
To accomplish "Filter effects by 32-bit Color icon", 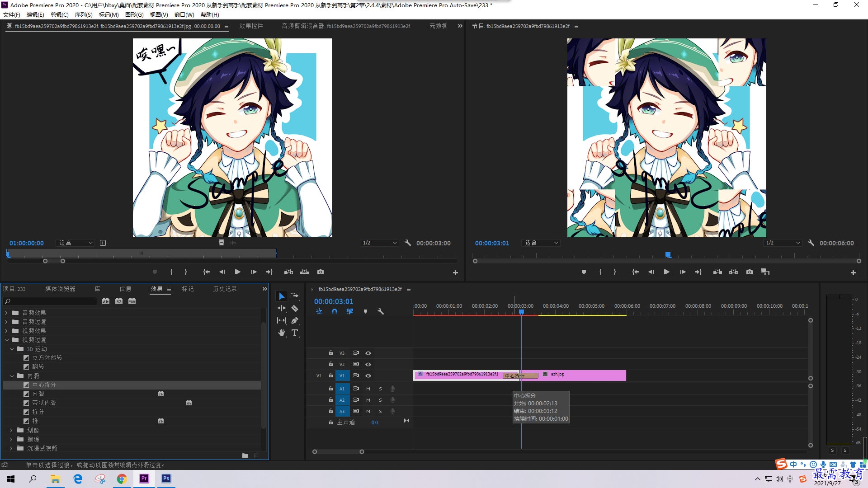I will (x=119, y=301).
